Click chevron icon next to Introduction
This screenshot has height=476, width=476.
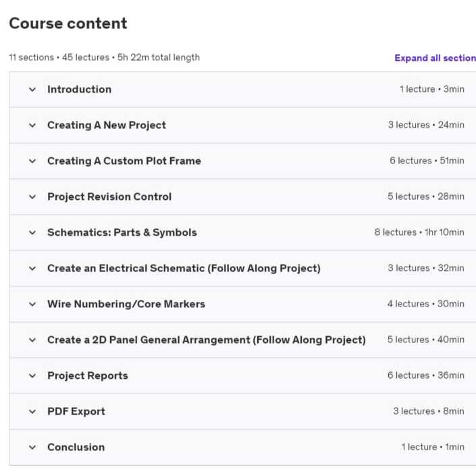click(32, 89)
